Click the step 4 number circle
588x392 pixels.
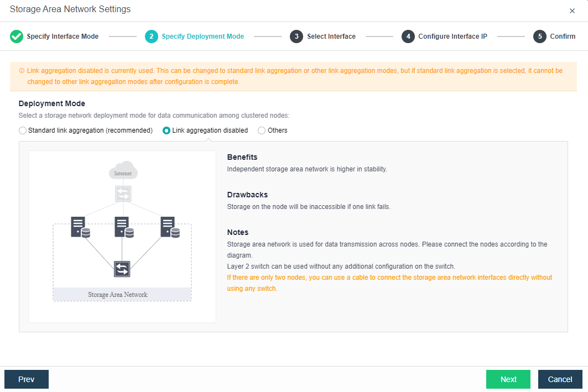(x=408, y=36)
